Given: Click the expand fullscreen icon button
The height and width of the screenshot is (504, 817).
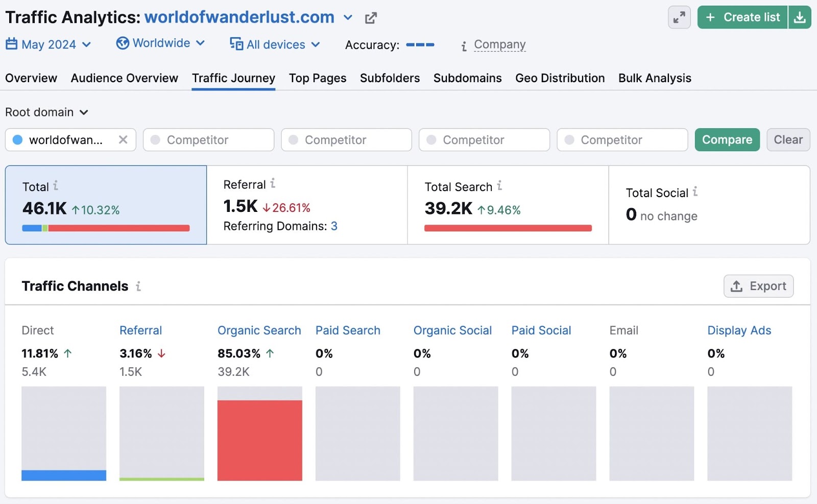Looking at the screenshot, I should coord(679,17).
